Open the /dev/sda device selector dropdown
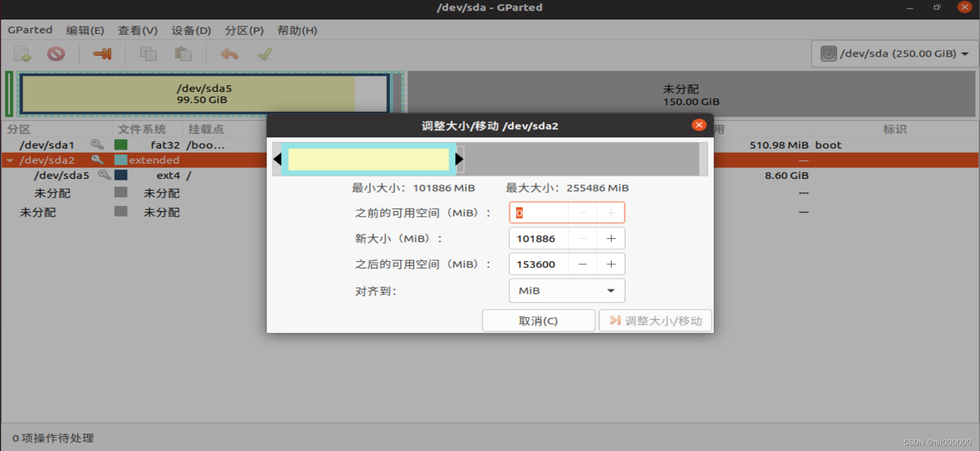 point(895,53)
